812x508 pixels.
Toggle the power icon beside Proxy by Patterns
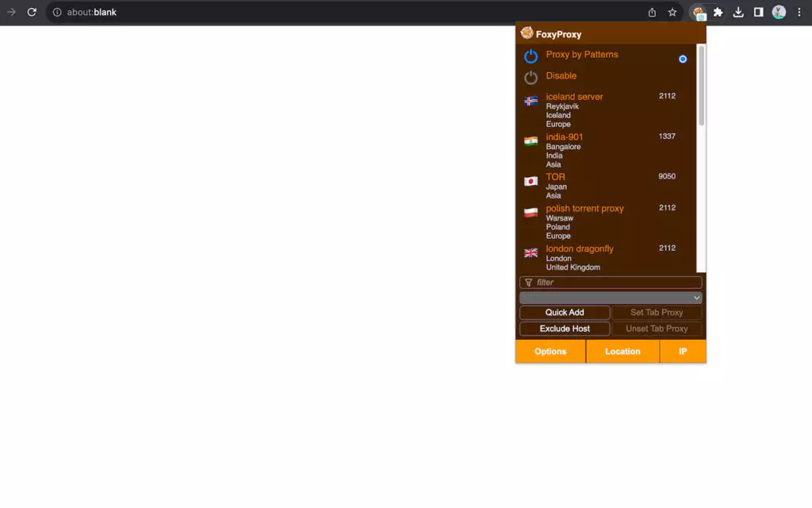[530, 56]
